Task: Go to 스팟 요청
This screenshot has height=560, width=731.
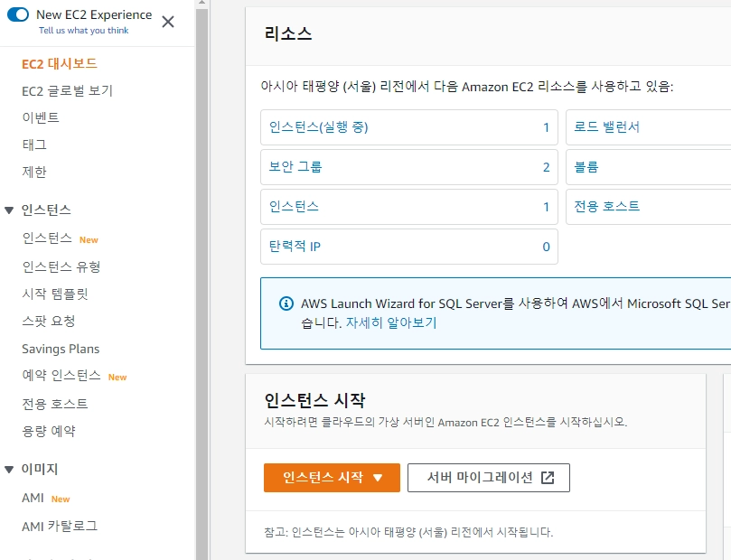Action: coord(49,321)
